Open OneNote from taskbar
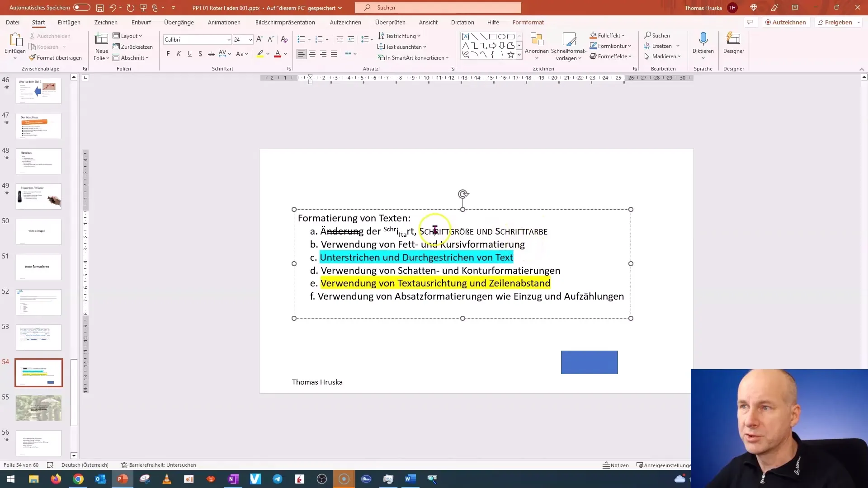 [233, 479]
